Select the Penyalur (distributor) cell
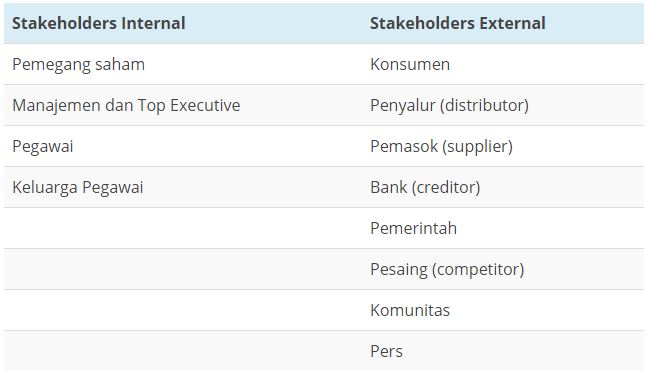Viewport: 649px width, 376px height. pos(503,105)
